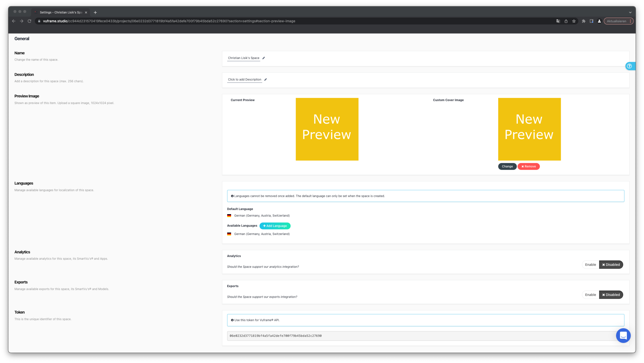Click German flag under Available Languages

point(229,234)
